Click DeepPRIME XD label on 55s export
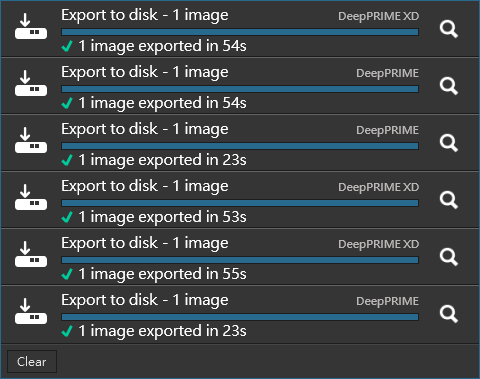This screenshot has height=379, width=480. [379, 244]
